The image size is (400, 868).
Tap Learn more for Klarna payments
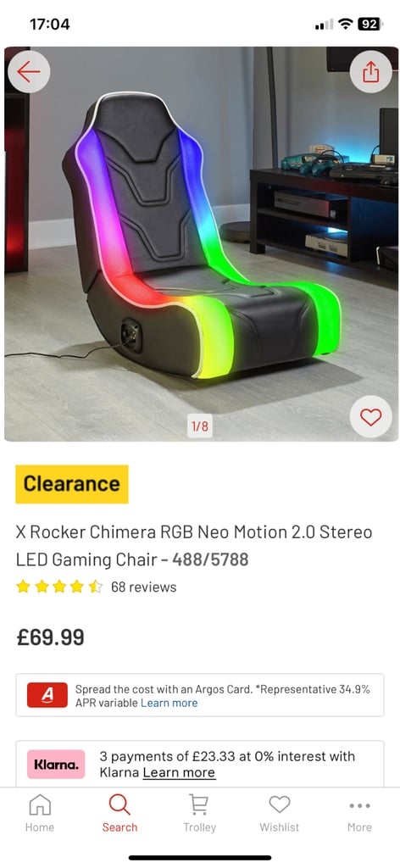pos(180,772)
